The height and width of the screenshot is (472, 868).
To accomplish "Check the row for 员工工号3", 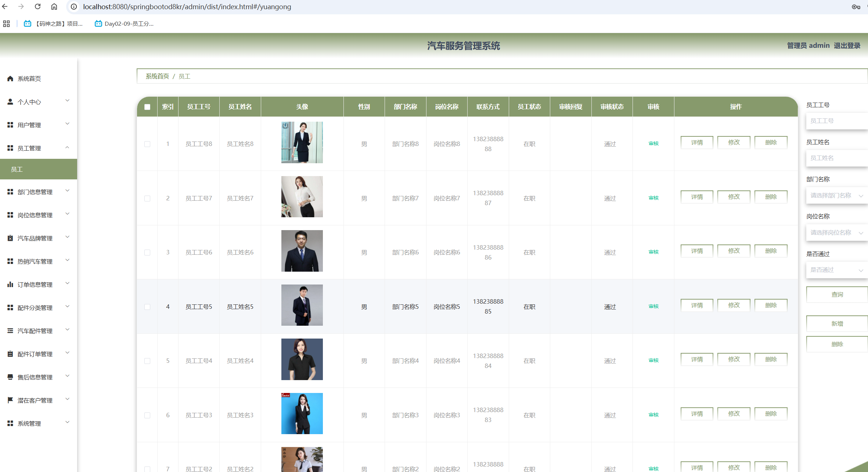I will [x=147, y=415].
